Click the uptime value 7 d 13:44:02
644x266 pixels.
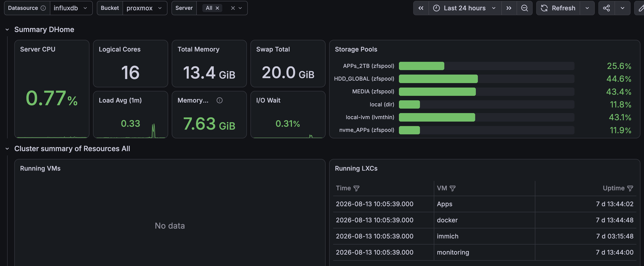tap(615, 204)
